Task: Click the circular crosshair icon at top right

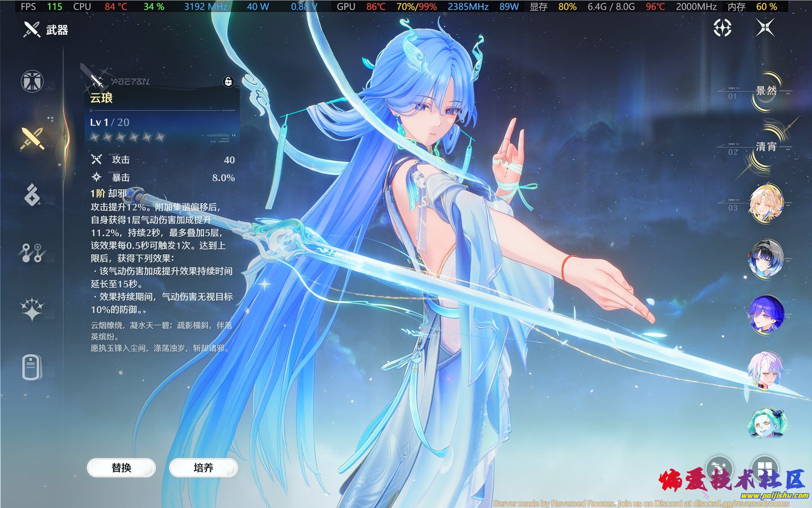Action: point(723,27)
